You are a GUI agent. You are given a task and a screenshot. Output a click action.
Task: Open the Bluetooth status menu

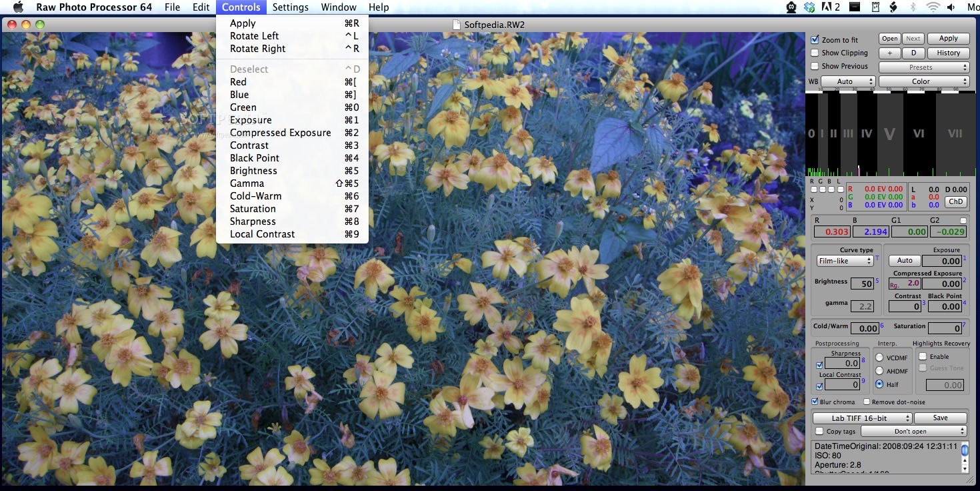913,7
